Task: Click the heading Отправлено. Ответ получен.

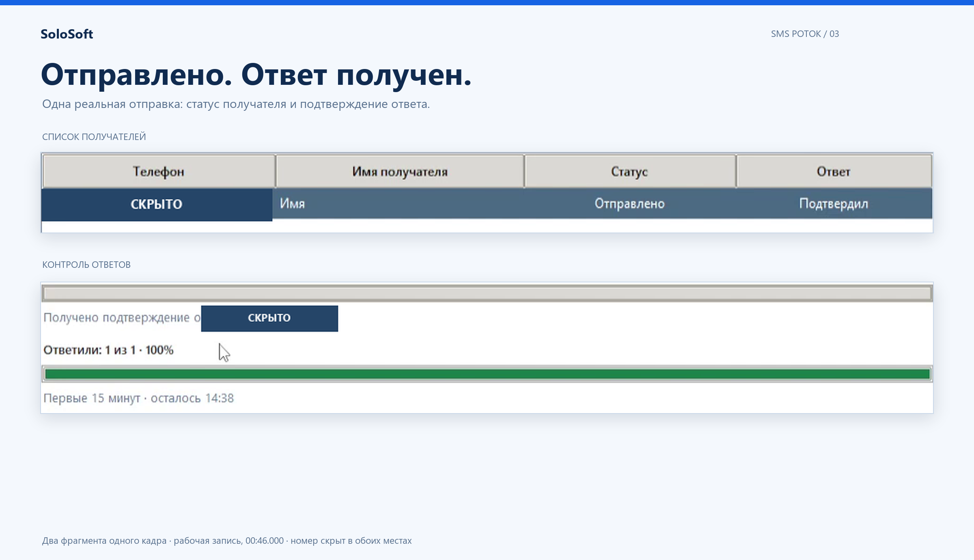Action: [256, 75]
